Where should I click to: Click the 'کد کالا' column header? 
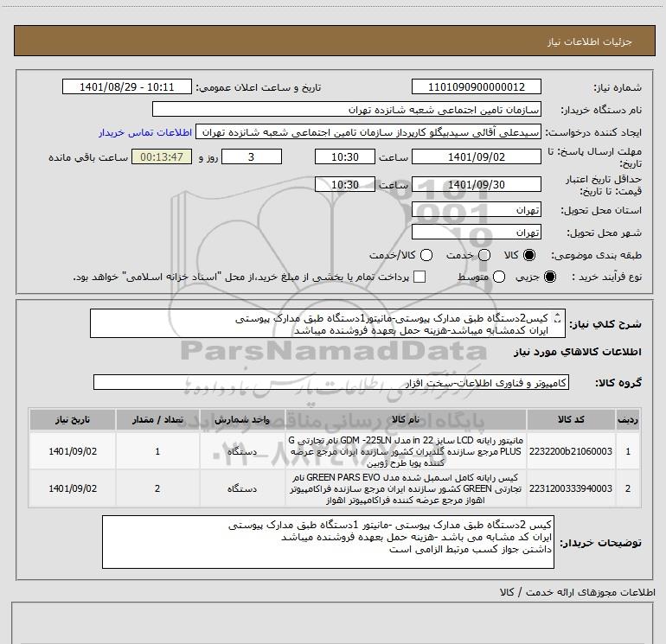[571, 419]
